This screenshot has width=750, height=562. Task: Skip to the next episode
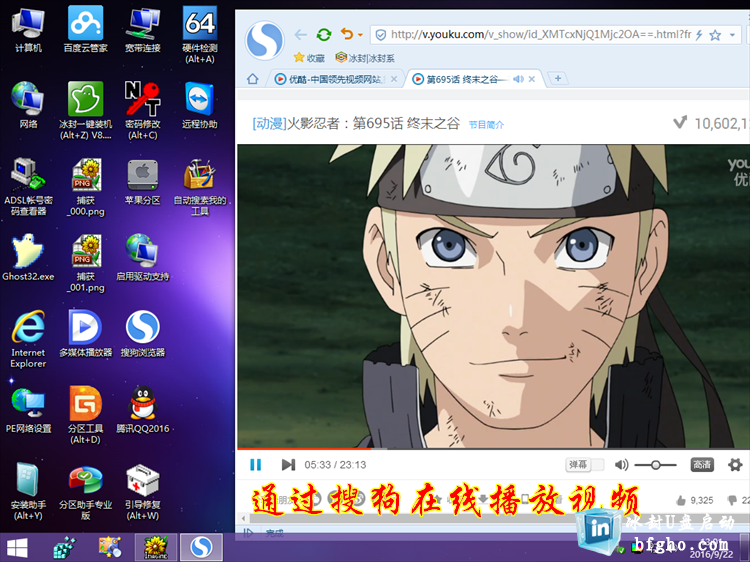[288, 464]
